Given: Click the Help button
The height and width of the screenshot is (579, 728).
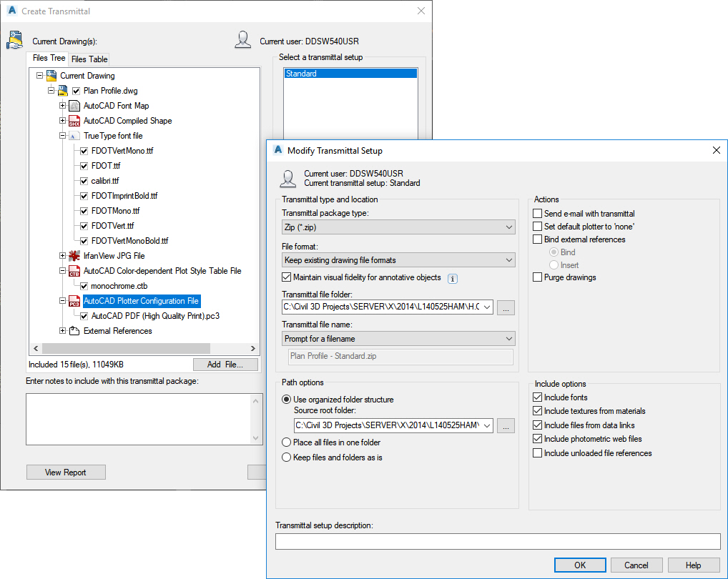Looking at the screenshot, I should click(x=694, y=565).
